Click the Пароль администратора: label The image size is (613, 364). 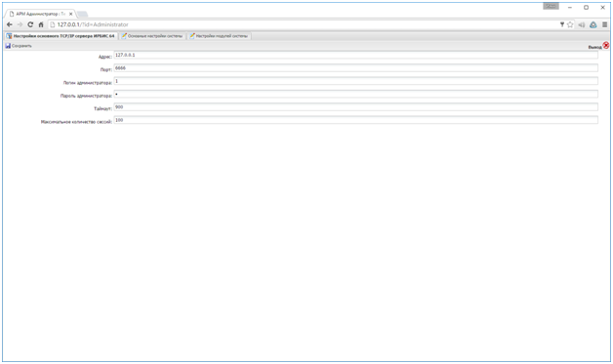87,96
